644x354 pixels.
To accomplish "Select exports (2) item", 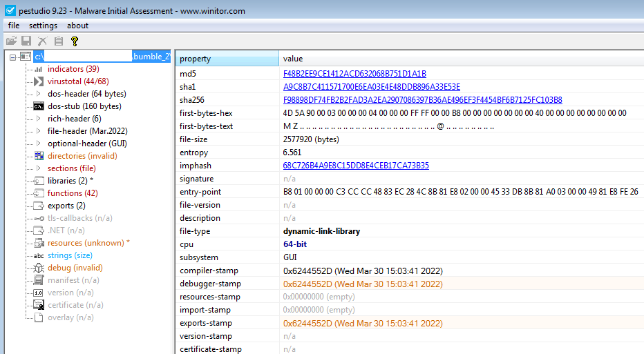I will pyautogui.click(x=66, y=206).
